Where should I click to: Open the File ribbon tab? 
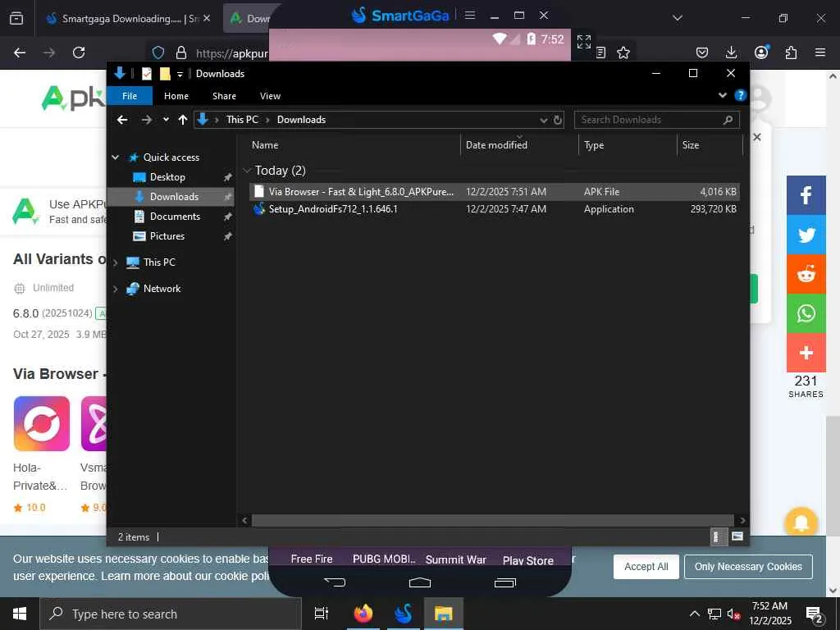click(x=130, y=96)
